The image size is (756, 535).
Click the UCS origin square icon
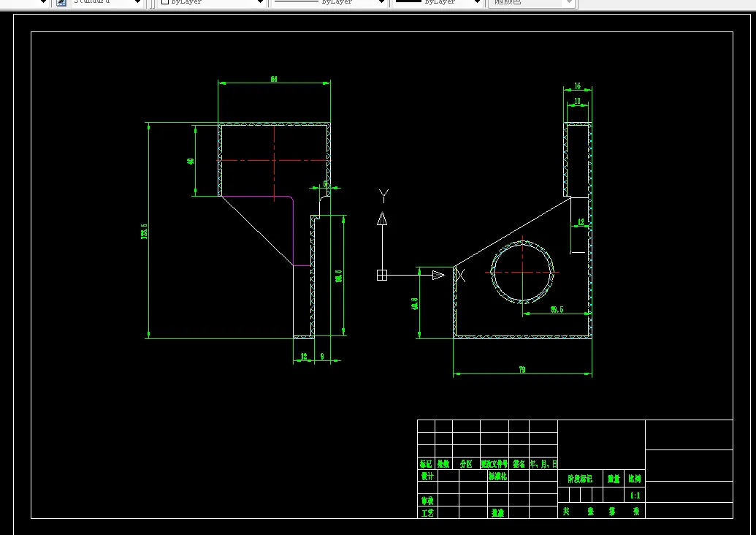[382, 275]
